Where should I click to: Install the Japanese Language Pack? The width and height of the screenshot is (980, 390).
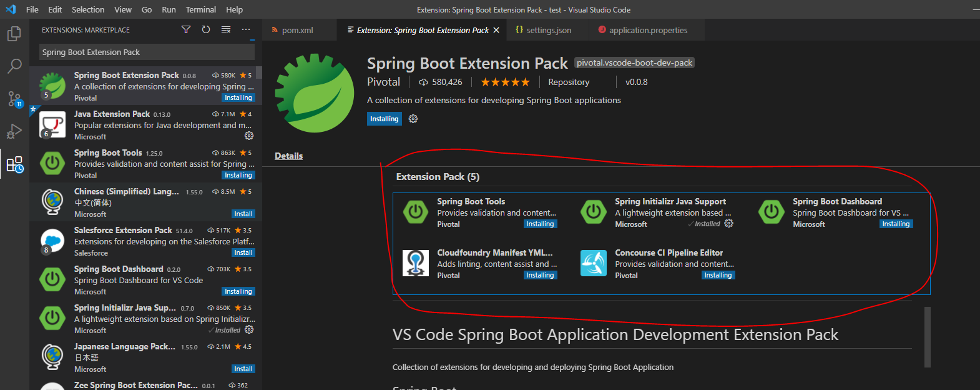click(243, 369)
